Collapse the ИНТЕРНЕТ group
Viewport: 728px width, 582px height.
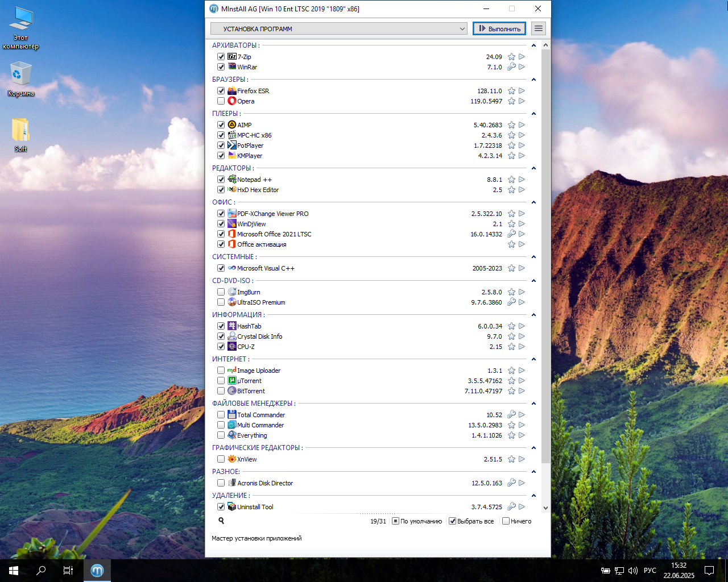tap(533, 359)
